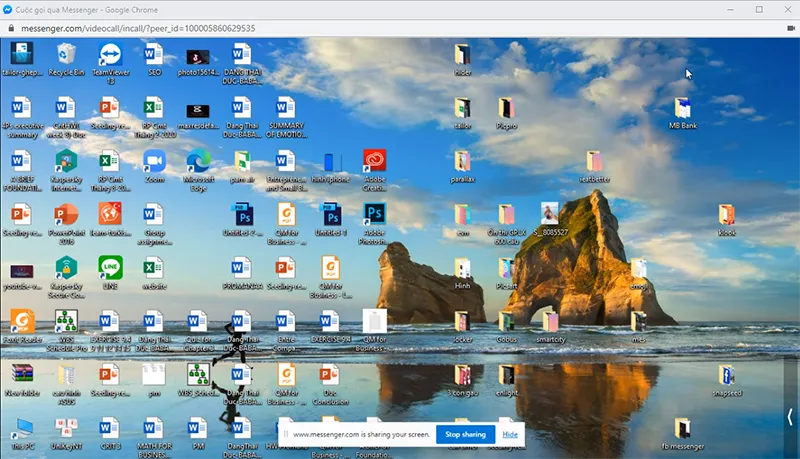The width and height of the screenshot is (800, 459).
Task: Select the This PC desktop icon
Action: (22, 428)
